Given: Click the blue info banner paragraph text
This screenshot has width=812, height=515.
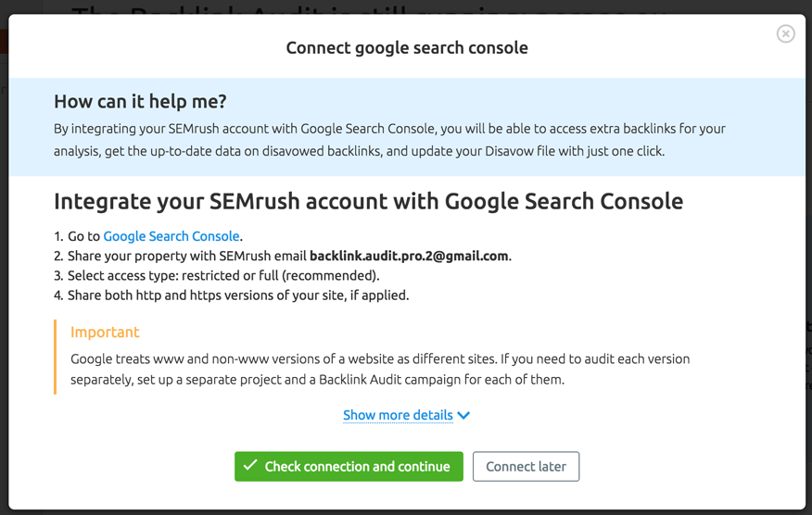Looking at the screenshot, I should [x=389, y=140].
